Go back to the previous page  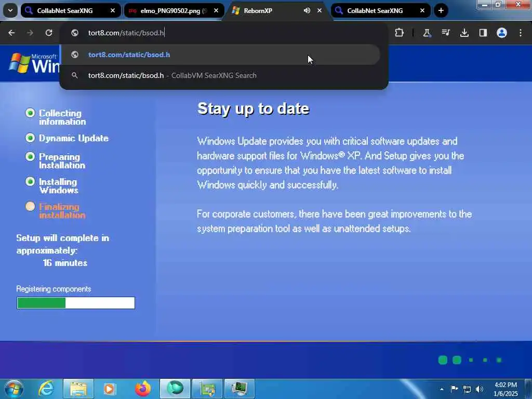11,33
